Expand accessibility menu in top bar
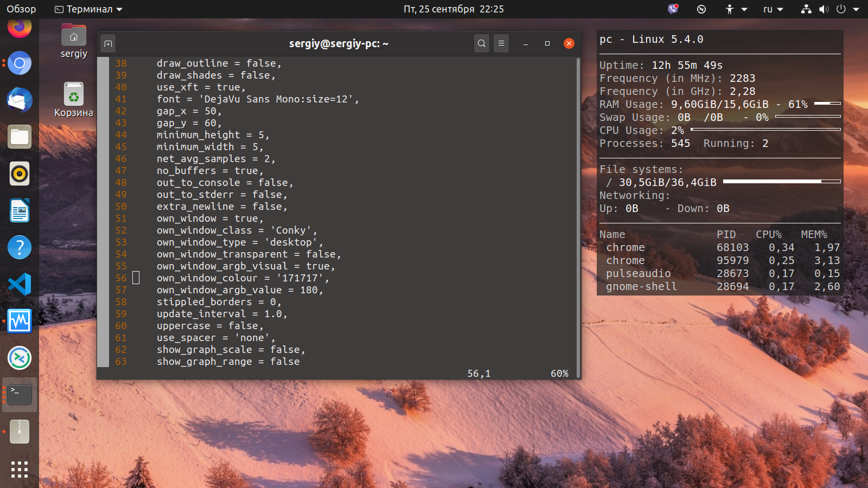Viewport: 868px width, 488px height. 736,9
